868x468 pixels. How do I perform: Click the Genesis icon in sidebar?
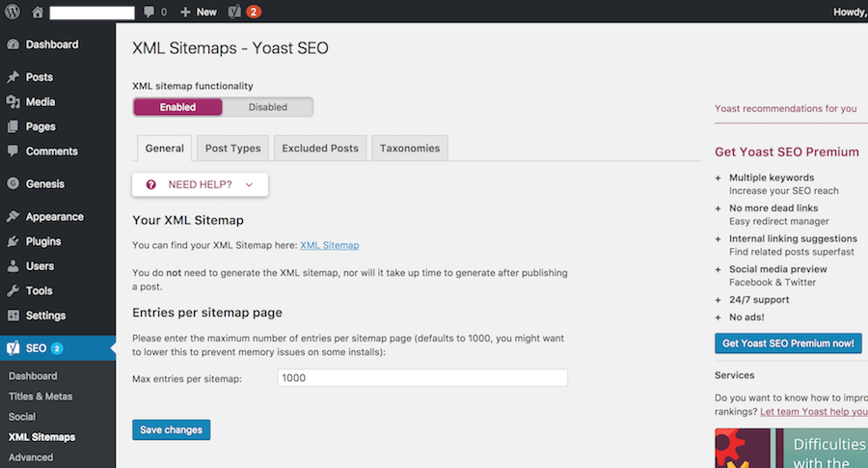tap(14, 183)
